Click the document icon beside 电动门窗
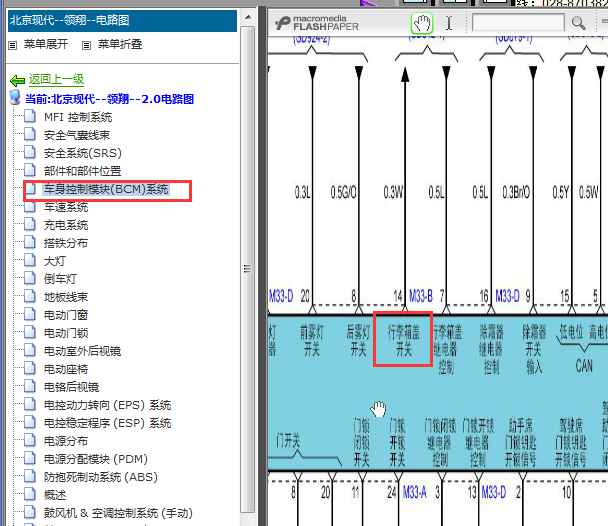608x526 pixels. tap(30, 314)
